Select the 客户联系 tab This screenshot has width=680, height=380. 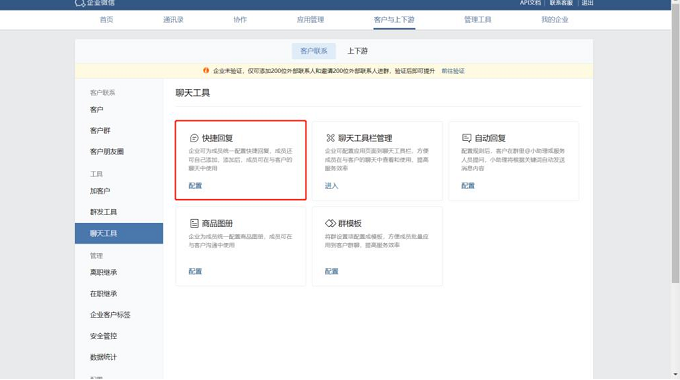[314, 51]
